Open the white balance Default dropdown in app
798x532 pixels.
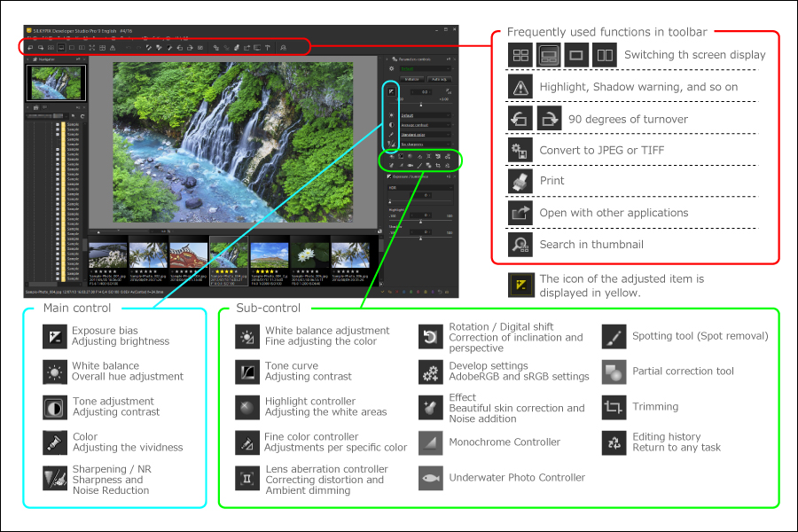click(426, 115)
